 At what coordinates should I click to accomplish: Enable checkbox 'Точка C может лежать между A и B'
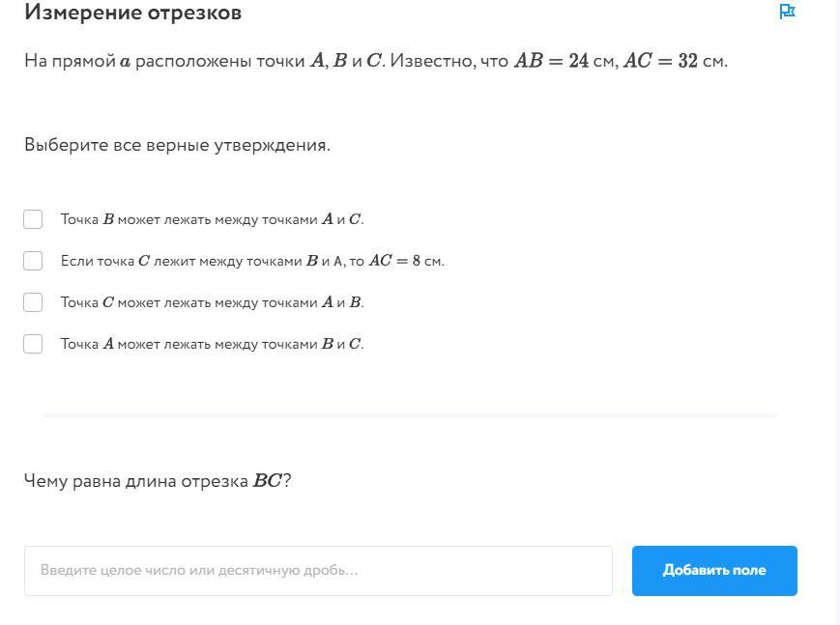(33, 302)
